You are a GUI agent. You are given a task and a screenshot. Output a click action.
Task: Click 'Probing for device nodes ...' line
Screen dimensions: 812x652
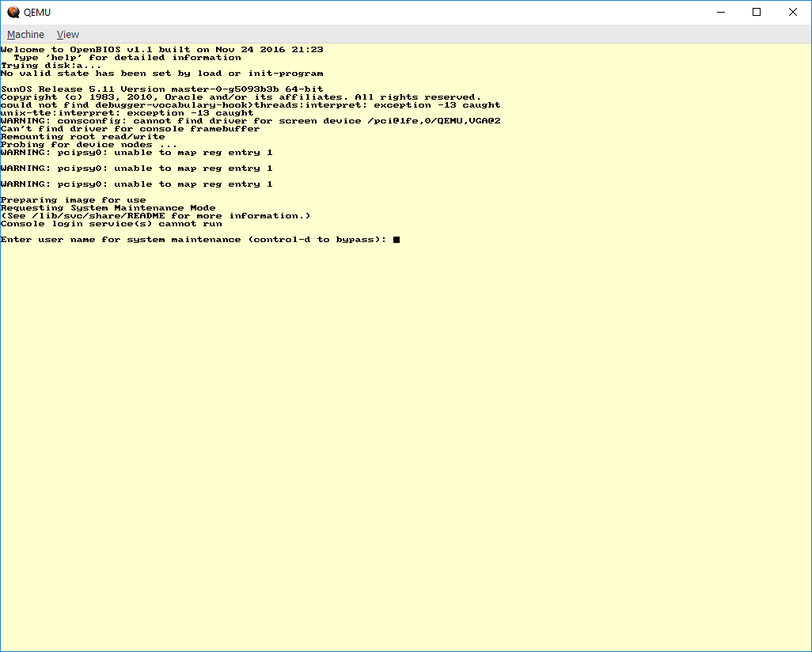[89, 145]
